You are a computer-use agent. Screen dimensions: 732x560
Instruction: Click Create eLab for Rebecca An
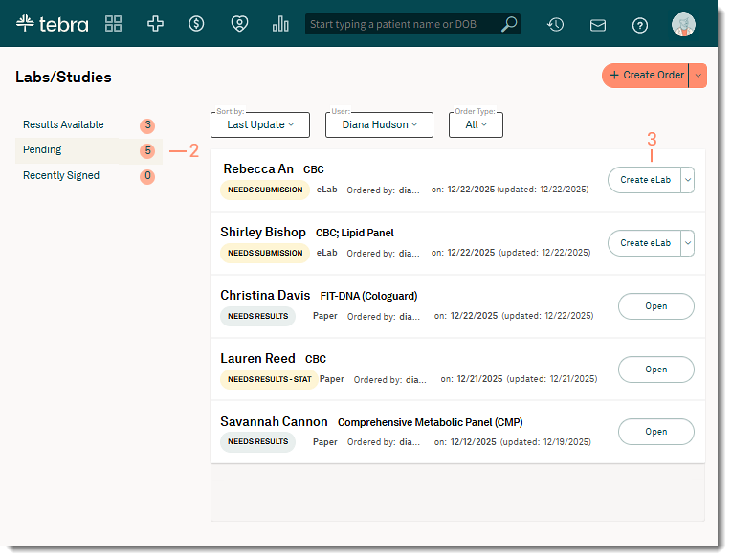tap(645, 180)
